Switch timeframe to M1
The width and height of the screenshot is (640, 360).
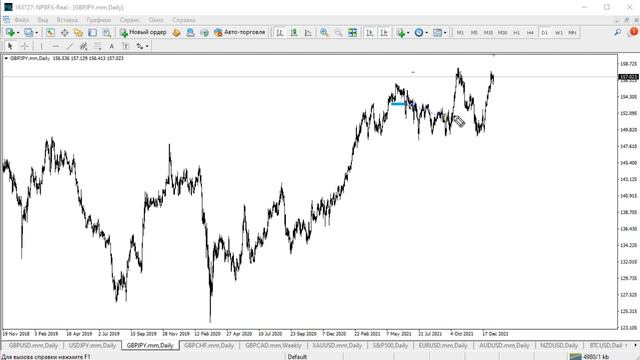(460, 33)
